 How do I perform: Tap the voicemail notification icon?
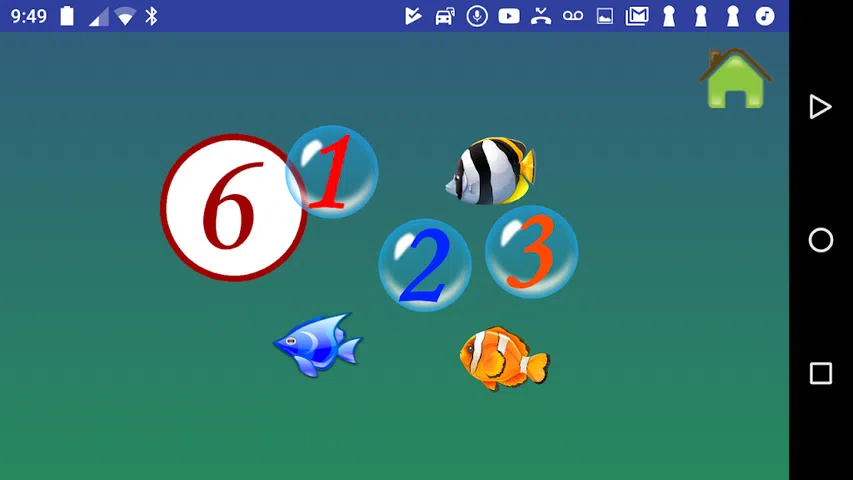573,16
